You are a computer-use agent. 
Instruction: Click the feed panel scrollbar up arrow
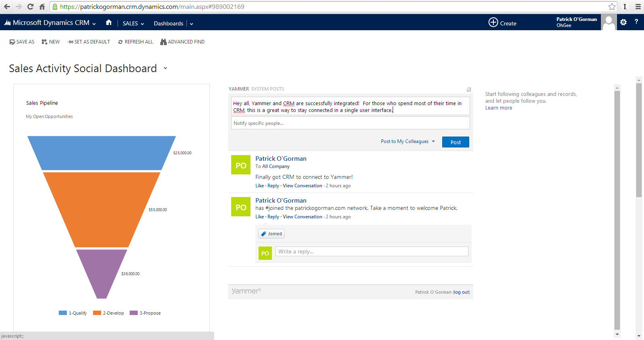(617, 87)
